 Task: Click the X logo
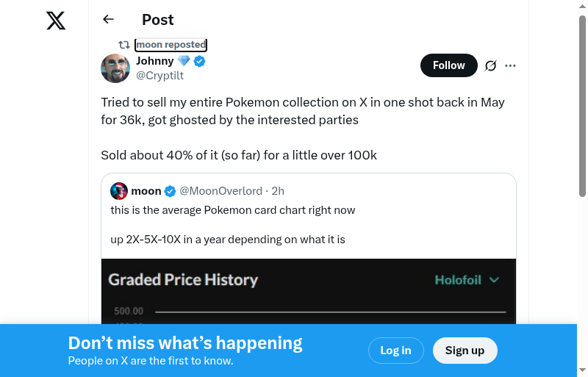[x=56, y=20]
